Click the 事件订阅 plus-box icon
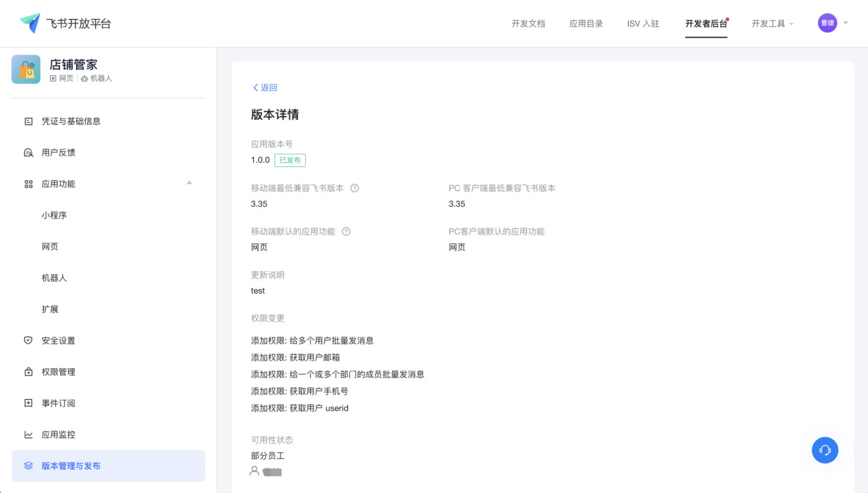 pyautogui.click(x=28, y=403)
